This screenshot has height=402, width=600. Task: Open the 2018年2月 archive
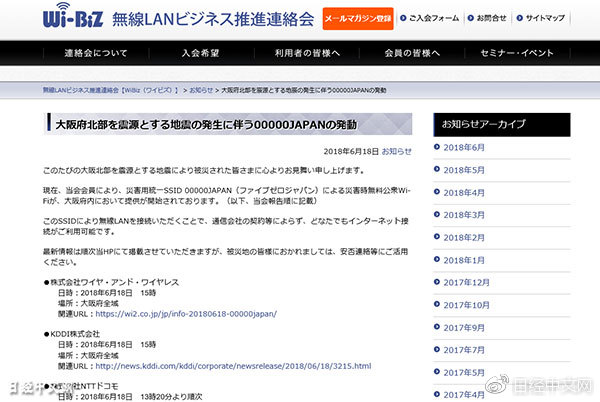pos(464,238)
